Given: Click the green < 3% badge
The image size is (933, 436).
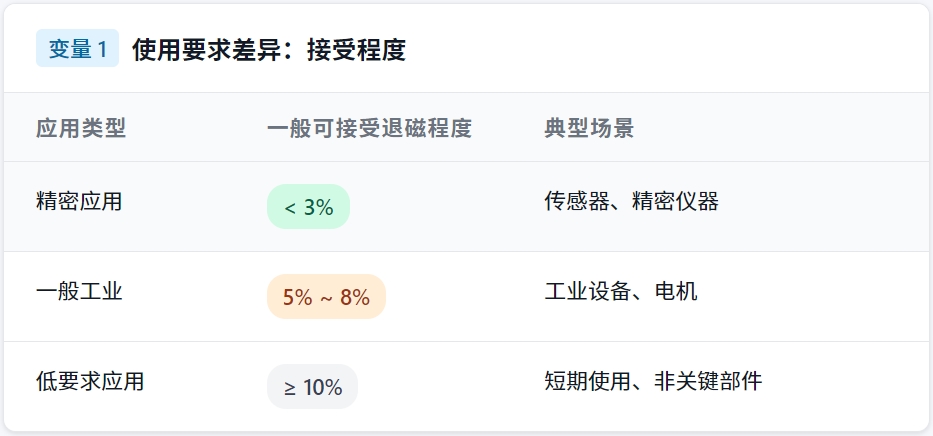Looking at the screenshot, I should (308, 207).
